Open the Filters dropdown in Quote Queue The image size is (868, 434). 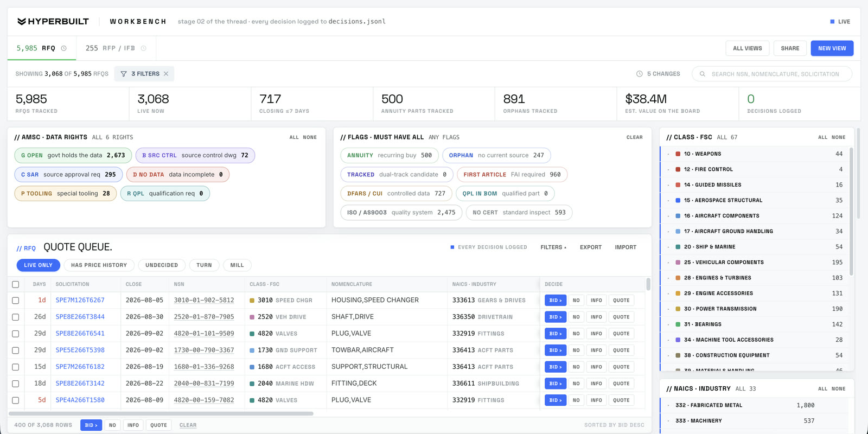click(x=553, y=247)
